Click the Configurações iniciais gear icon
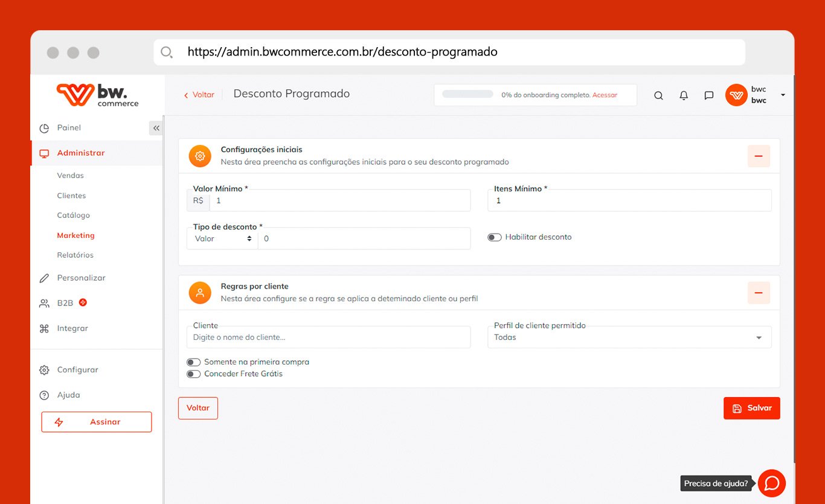 pos(200,156)
